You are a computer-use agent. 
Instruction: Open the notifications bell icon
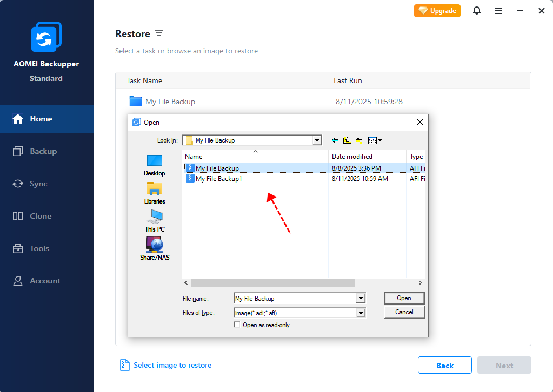point(476,11)
